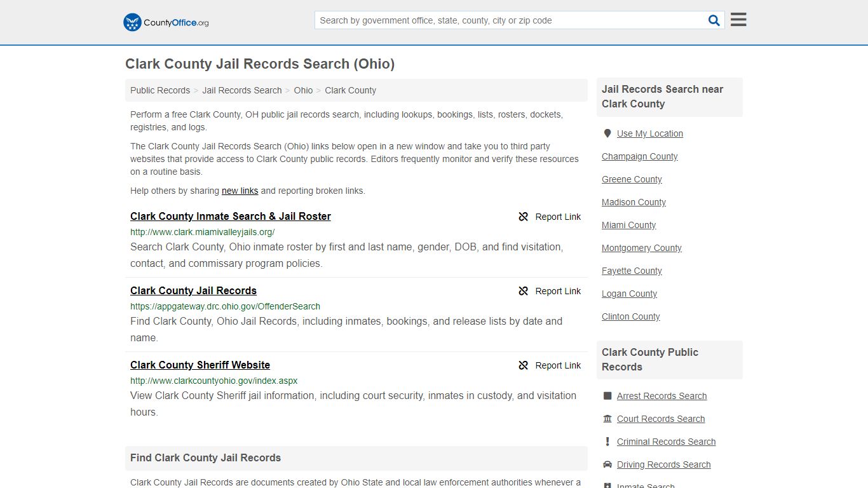
Task: Open Greene County jail records
Action: click(632, 179)
